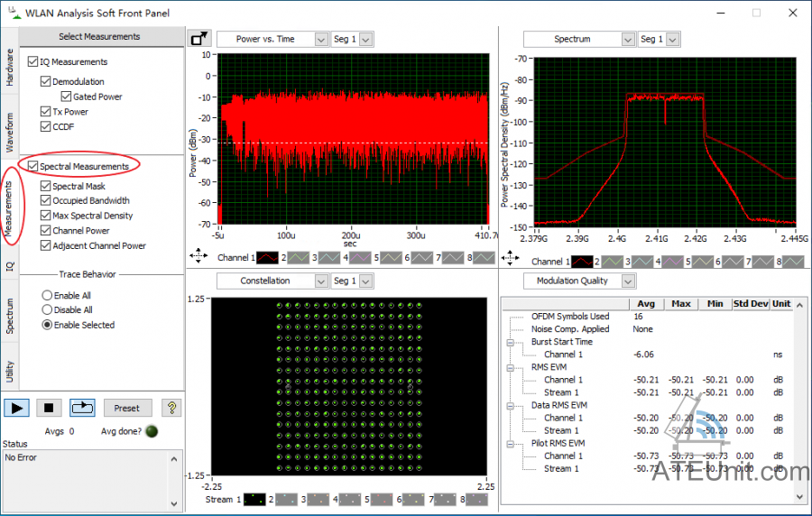Screen dimensions: 812x516
Task: Switch to Waveform side tab
Action: (x=9, y=133)
